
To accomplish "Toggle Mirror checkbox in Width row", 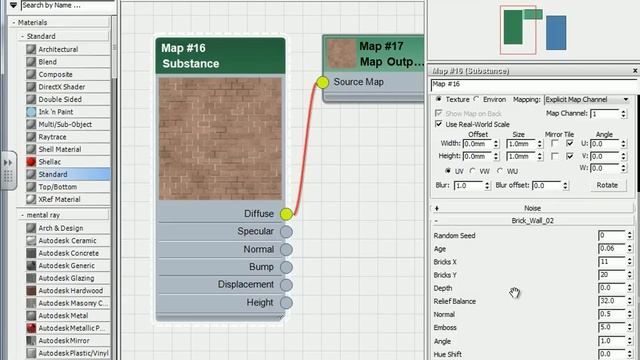I will pos(554,143).
